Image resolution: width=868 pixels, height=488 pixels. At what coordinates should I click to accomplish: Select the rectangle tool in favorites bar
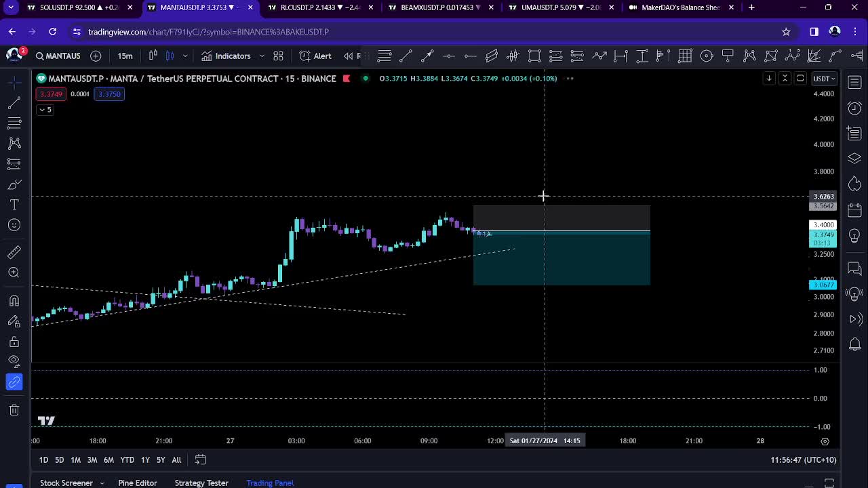[534, 56]
